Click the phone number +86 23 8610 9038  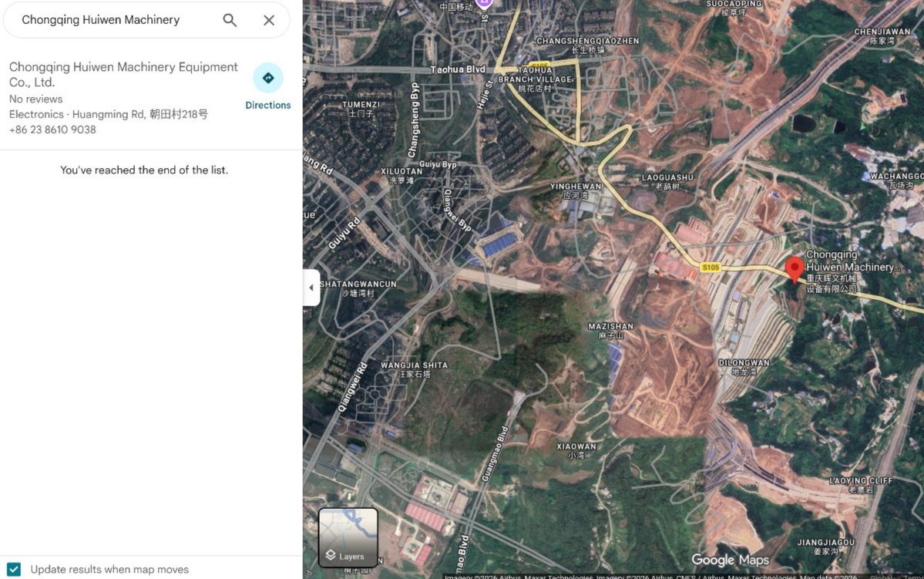(52, 130)
